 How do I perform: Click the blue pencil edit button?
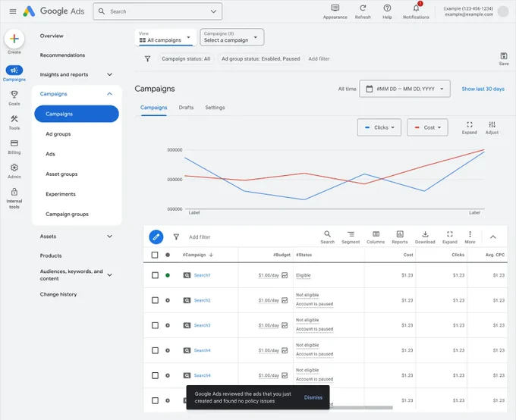[x=156, y=237]
